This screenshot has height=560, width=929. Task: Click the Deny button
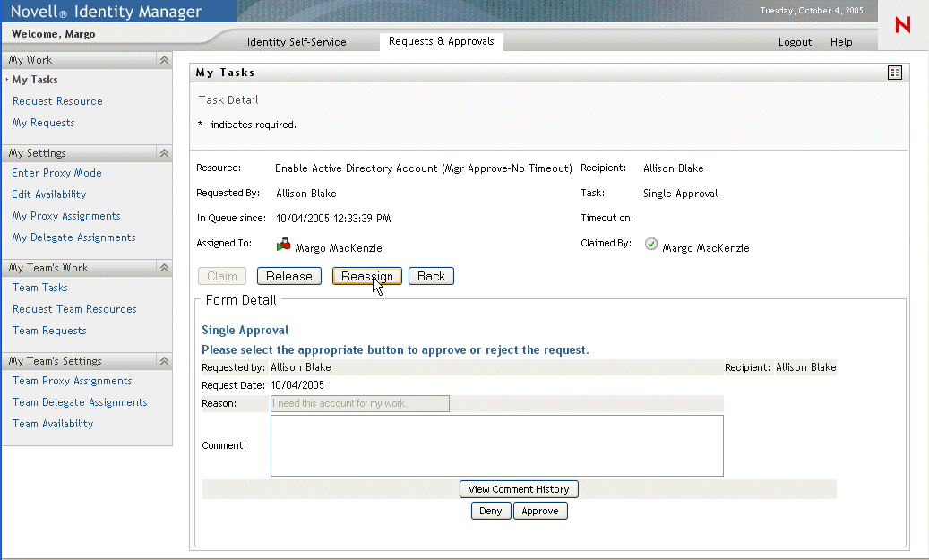tap(491, 511)
